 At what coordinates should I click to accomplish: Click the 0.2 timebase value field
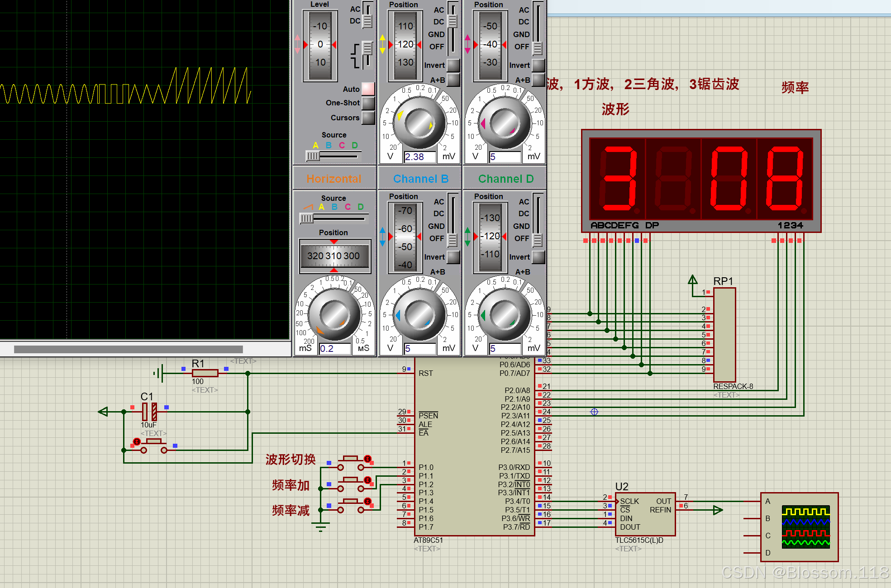coord(334,349)
